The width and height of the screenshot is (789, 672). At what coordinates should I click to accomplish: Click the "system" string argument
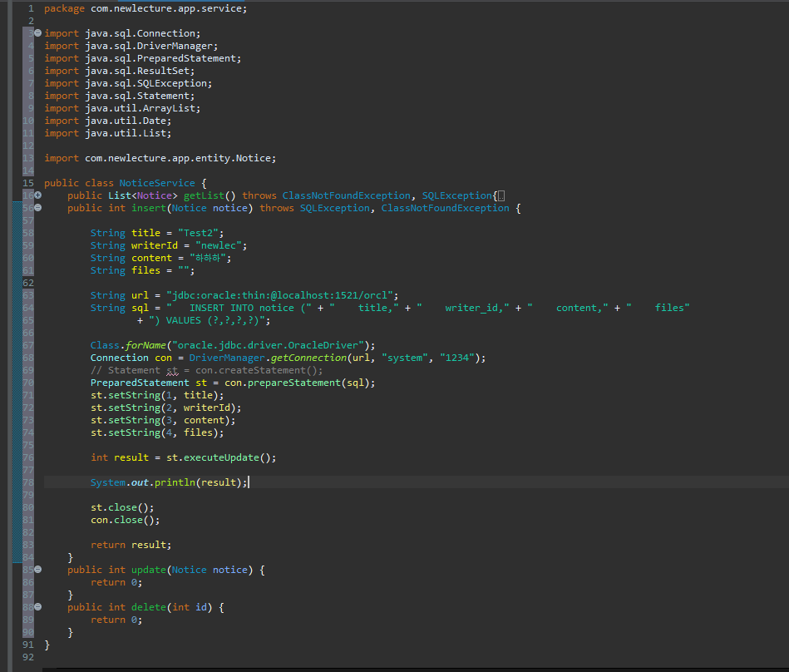405,358
